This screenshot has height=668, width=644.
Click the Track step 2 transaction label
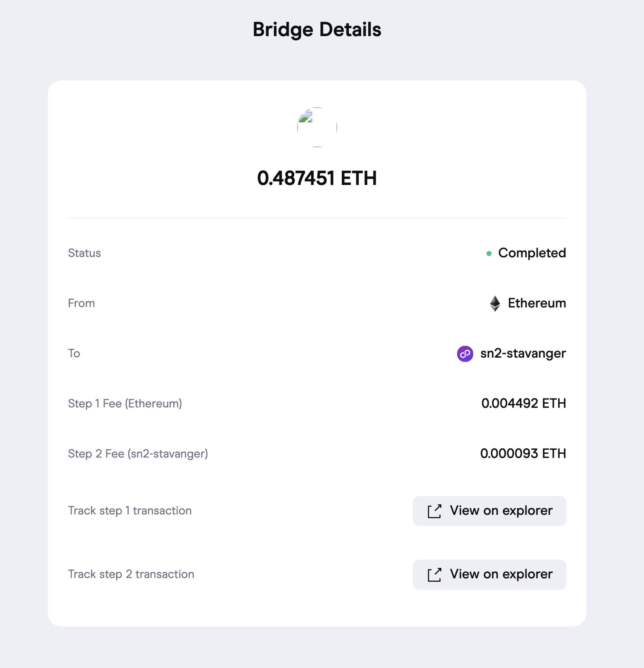(131, 574)
